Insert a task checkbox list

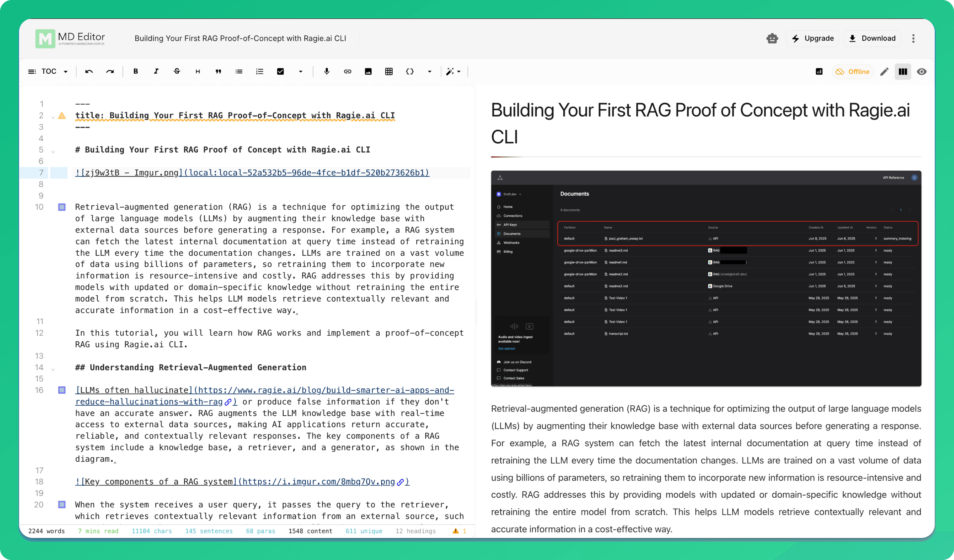(280, 72)
